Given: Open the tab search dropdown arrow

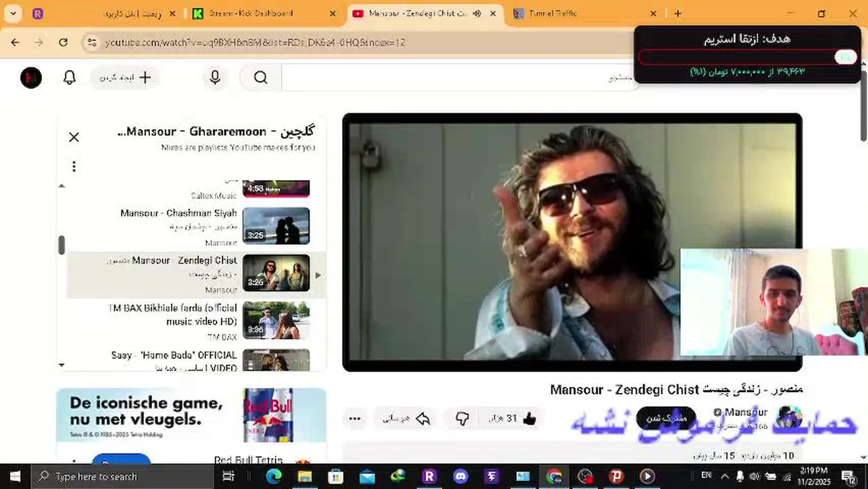Looking at the screenshot, I should click(x=12, y=14).
